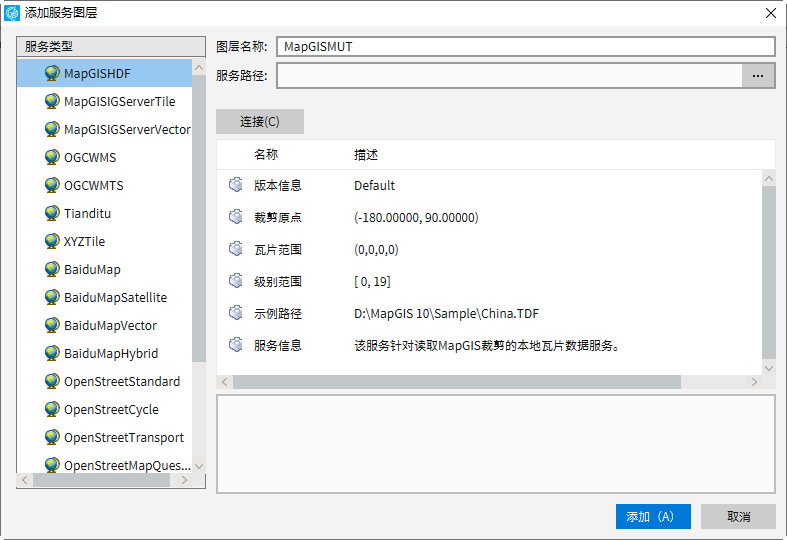Click the info table horizontal scrollbar thumb
Image resolution: width=787 pixels, height=540 pixels.
[457, 382]
